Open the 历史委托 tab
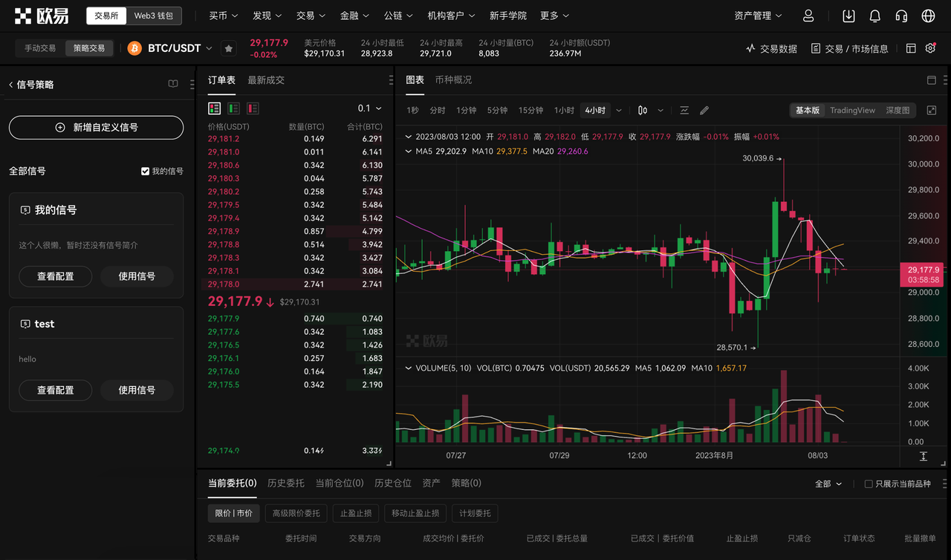 coord(285,483)
